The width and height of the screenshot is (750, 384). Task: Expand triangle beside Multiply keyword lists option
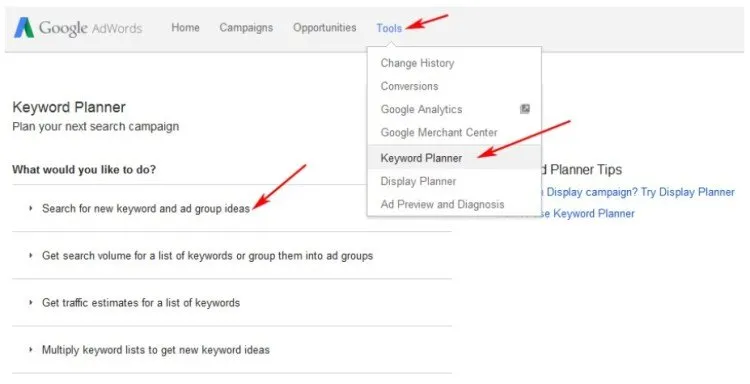click(x=31, y=350)
